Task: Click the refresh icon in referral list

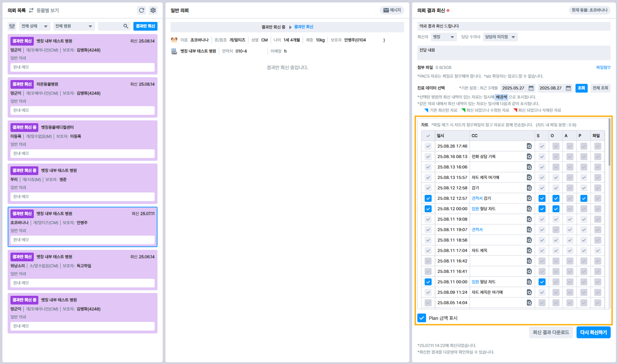Action: (x=141, y=10)
